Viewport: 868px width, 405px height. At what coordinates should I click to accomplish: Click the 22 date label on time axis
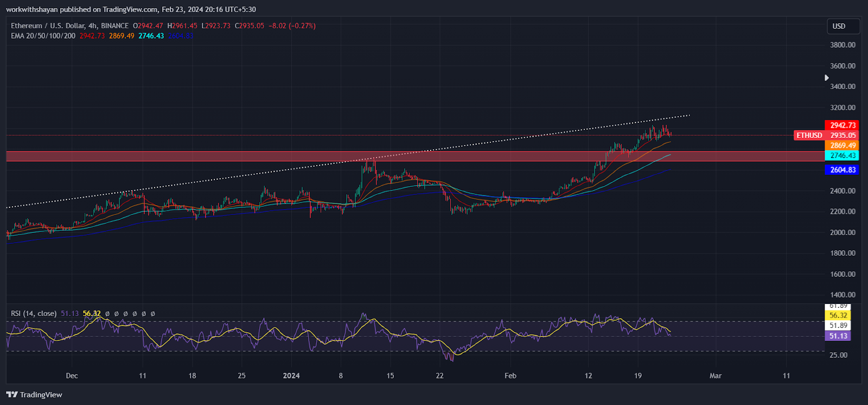439,376
